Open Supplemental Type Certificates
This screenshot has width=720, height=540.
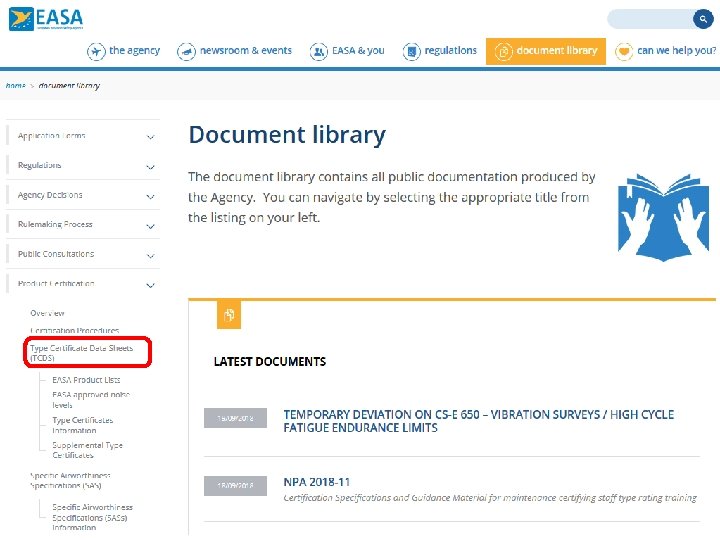tap(87, 450)
